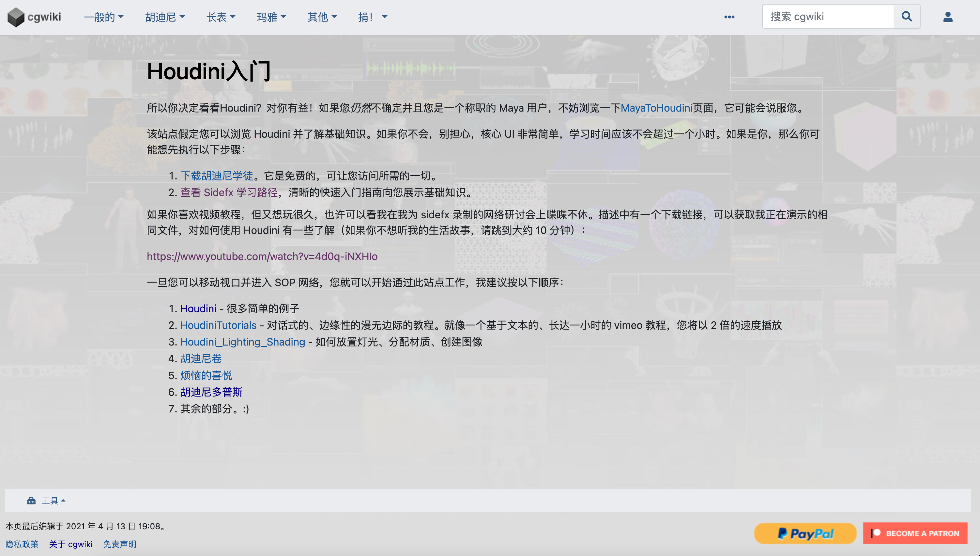Open the Houdini page link
Image resolution: width=980 pixels, height=556 pixels.
point(198,309)
